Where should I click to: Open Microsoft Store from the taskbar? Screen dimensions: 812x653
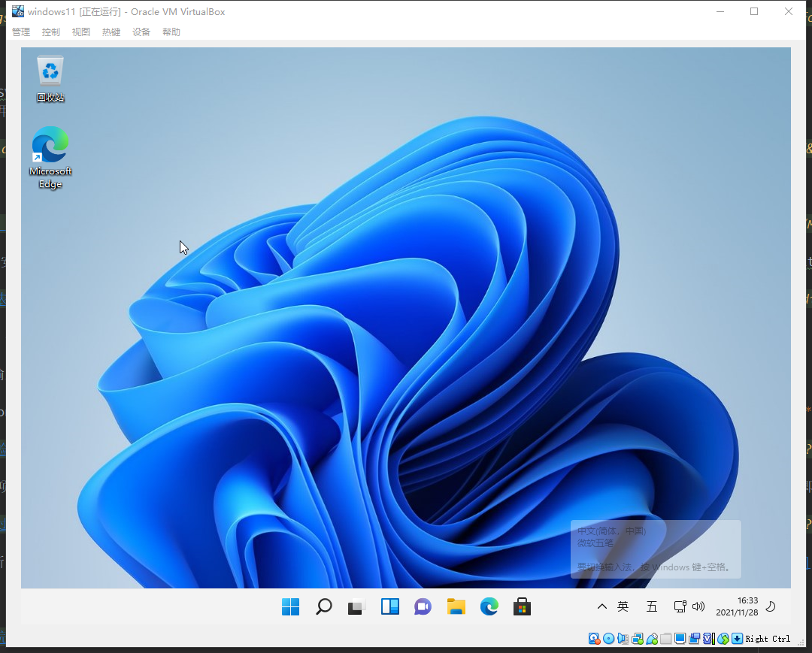point(522,606)
